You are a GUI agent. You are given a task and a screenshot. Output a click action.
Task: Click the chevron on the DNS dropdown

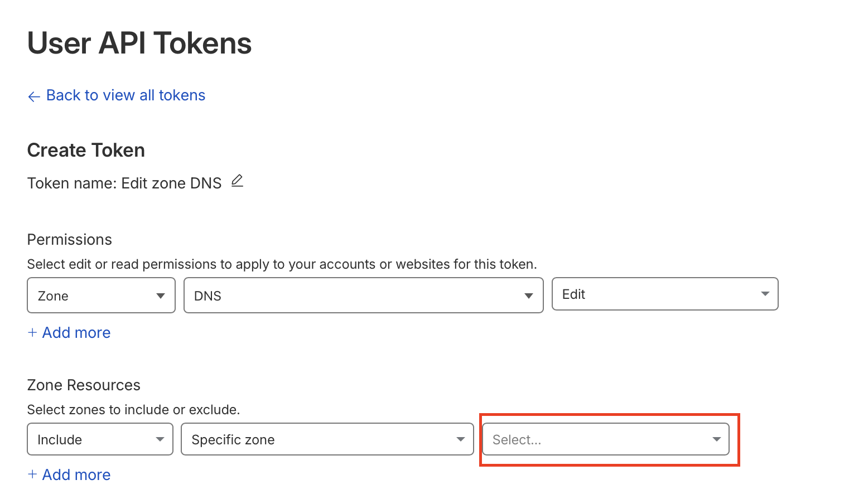pyautogui.click(x=528, y=295)
